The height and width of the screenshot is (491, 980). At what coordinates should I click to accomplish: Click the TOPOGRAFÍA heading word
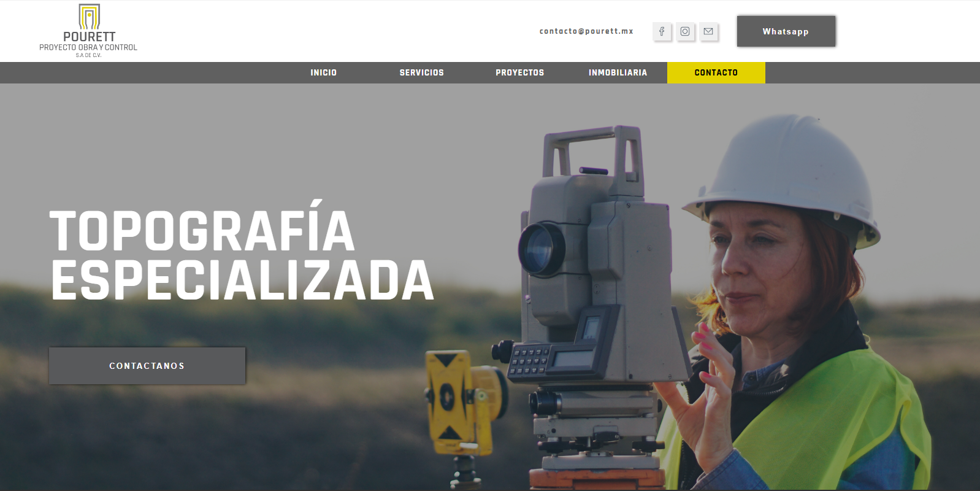point(202,231)
